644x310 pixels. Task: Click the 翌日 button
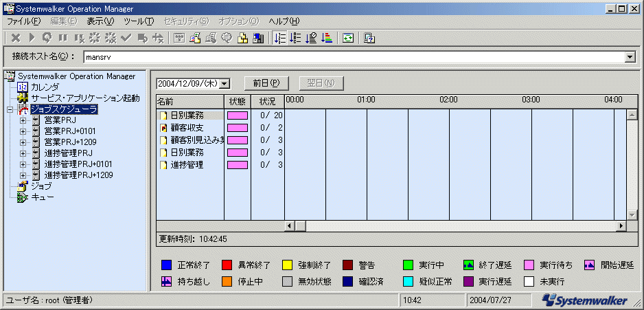pyautogui.click(x=321, y=83)
